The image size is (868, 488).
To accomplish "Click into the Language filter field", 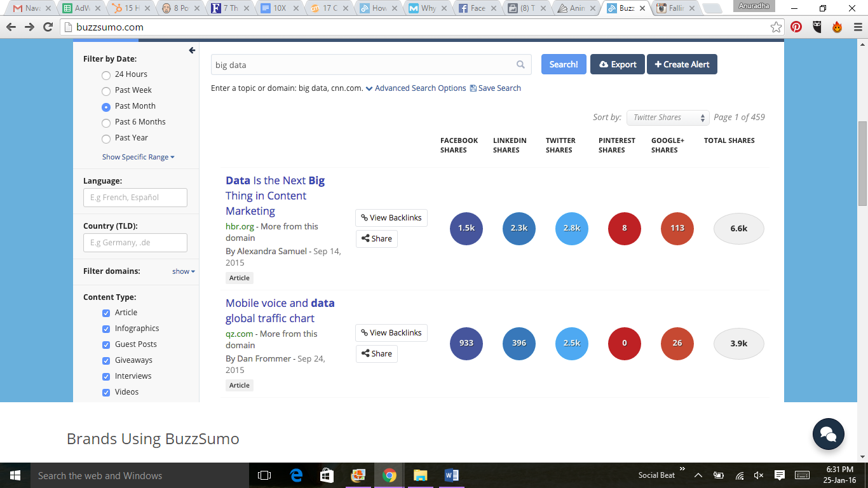I will [135, 198].
